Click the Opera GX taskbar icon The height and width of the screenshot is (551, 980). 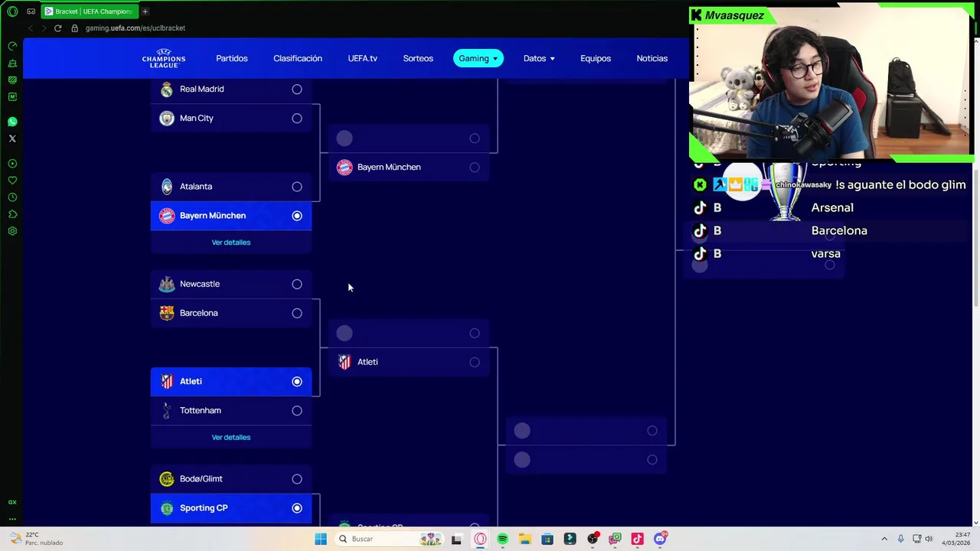pyautogui.click(x=480, y=539)
